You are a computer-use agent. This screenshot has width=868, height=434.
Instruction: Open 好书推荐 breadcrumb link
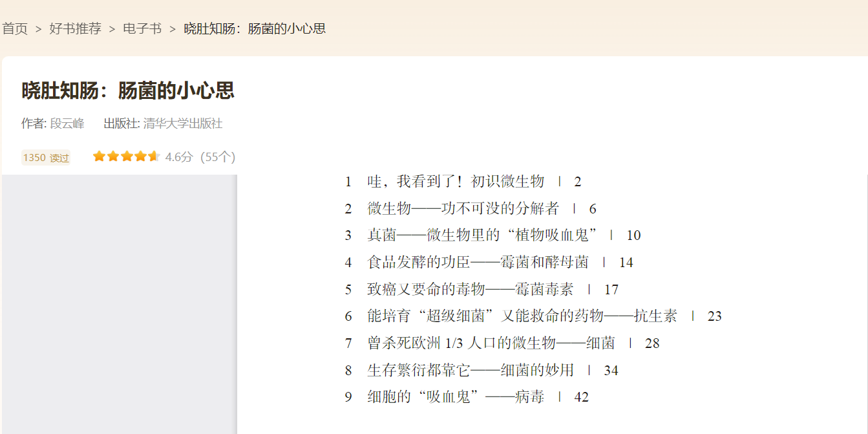point(76,28)
